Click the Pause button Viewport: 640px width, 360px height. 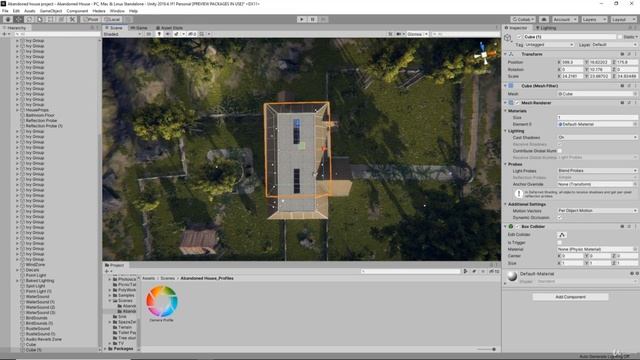[x=313, y=19]
